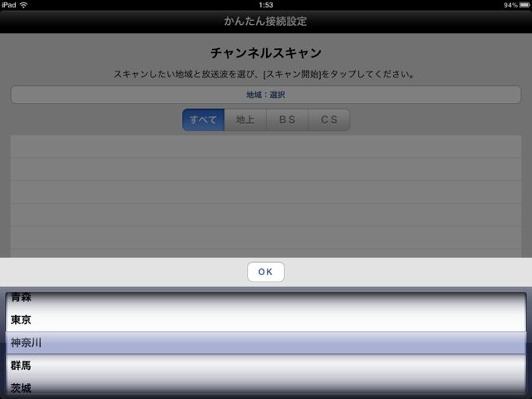Image resolution: width=532 pixels, height=399 pixels.
Task: Choose 神奈川 in the picker
Action: 266,342
